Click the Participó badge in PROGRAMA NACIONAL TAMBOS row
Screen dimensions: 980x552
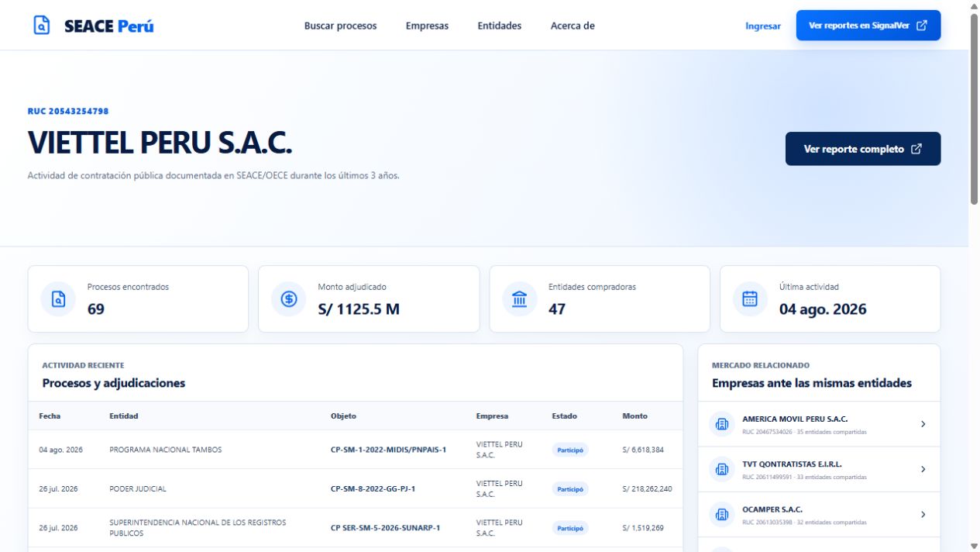coord(570,450)
